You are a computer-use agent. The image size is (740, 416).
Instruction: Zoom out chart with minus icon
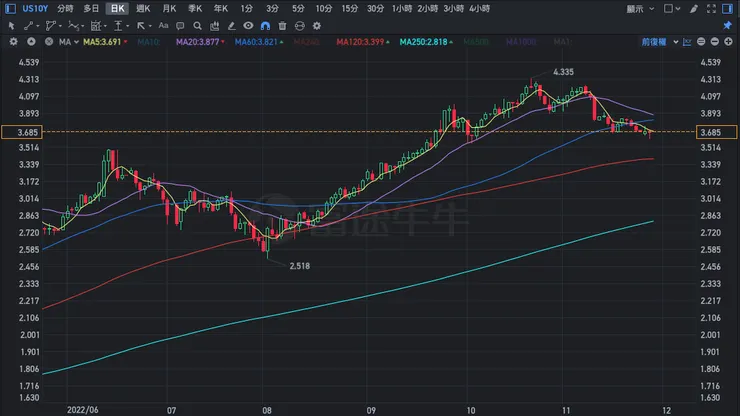[715, 42]
